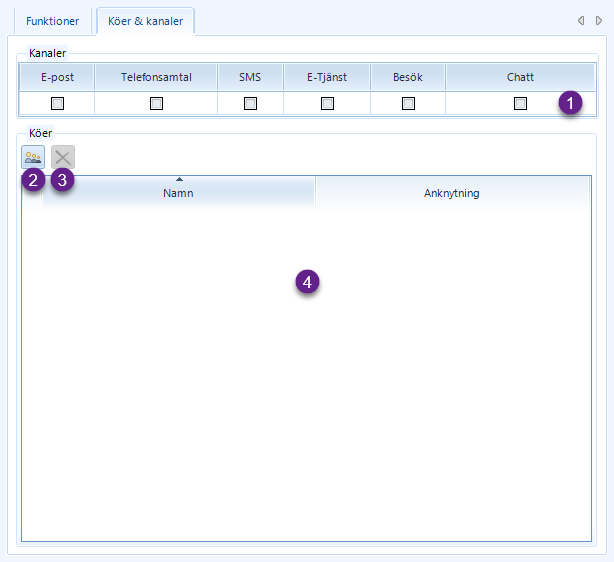This screenshot has width=614, height=562.
Task: Click the Chatt column header
Action: [520, 77]
